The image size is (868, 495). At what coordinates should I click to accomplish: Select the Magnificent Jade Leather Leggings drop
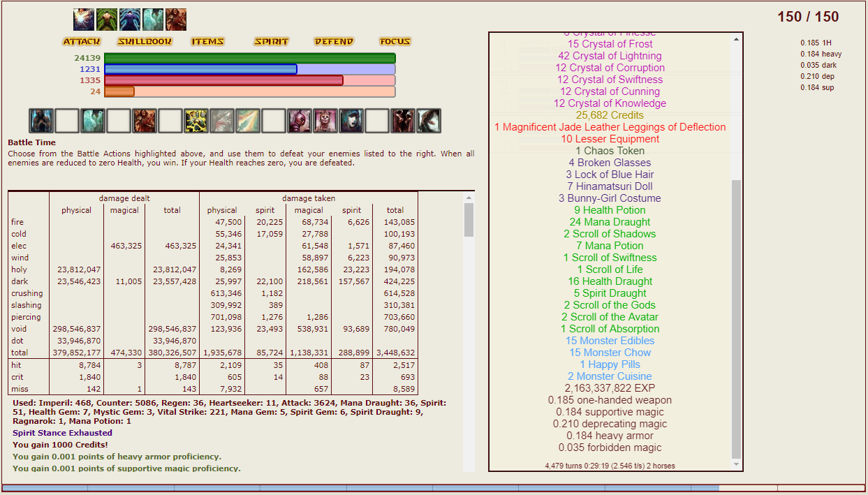(610, 127)
